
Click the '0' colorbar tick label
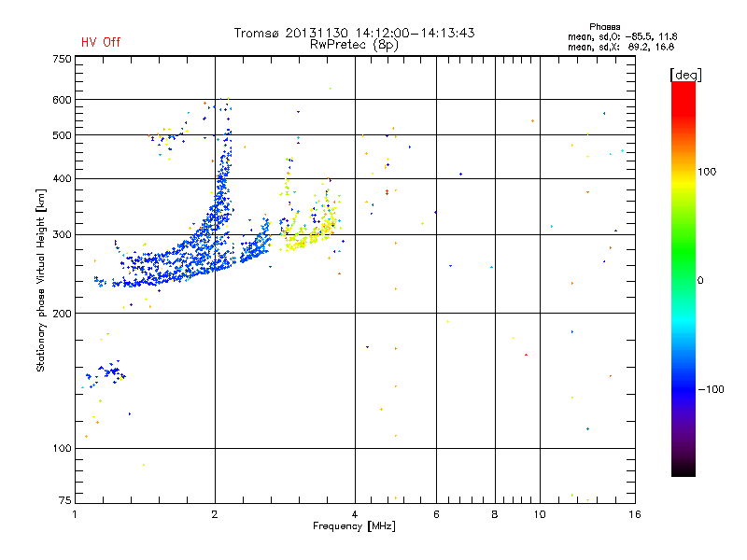[700, 281]
